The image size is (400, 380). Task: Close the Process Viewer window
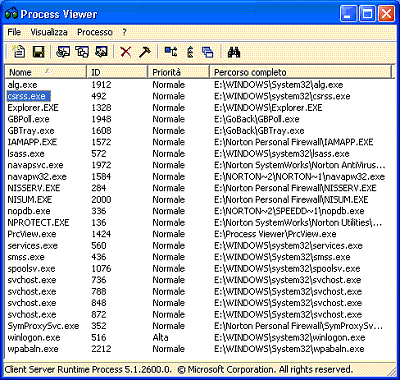pos(386,14)
